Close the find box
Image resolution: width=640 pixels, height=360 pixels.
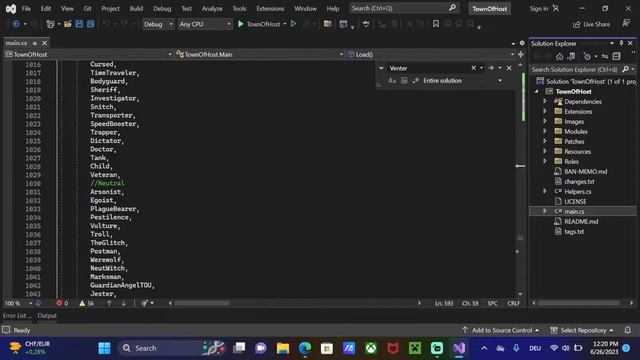[509, 68]
